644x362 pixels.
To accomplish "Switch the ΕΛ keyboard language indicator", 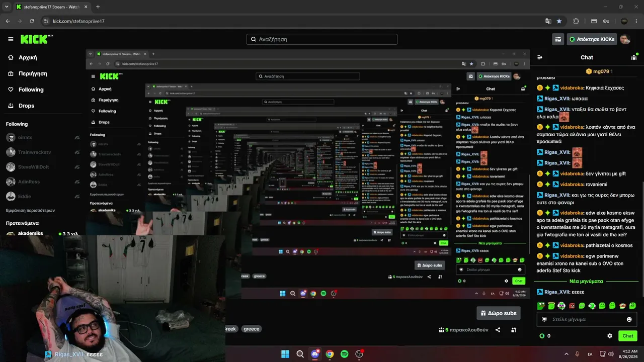I will click(591, 354).
